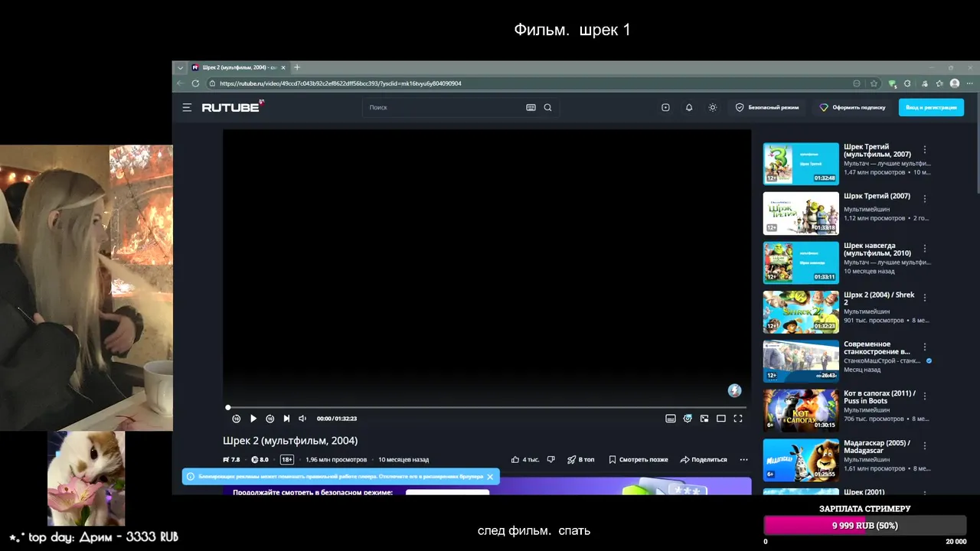Open options for Кот в сапогах recommendation
The height and width of the screenshot is (551, 980).
[925, 396]
